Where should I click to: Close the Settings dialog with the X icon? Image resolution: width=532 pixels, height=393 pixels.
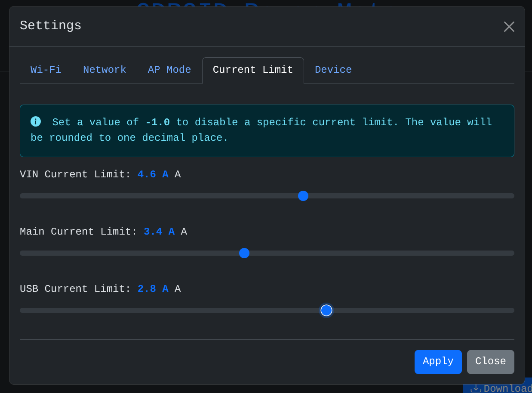509,27
